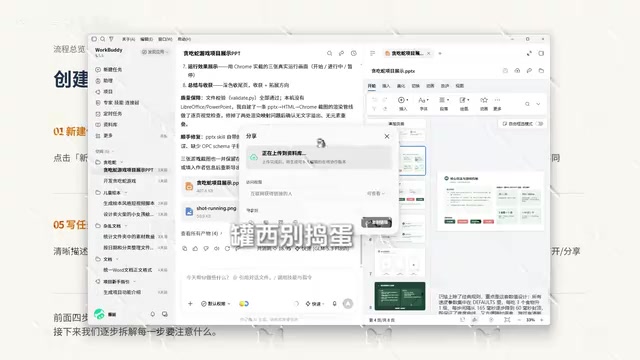This screenshot has height=360, width=640.
Task: Toggle the 自由框选模式 switch
Action: tap(540, 124)
